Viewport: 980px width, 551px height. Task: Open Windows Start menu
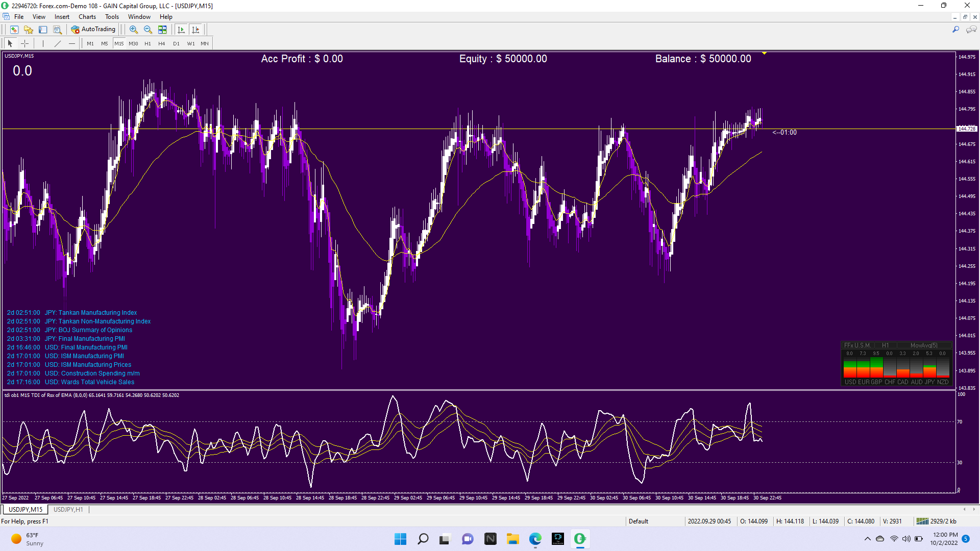point(400,539)
